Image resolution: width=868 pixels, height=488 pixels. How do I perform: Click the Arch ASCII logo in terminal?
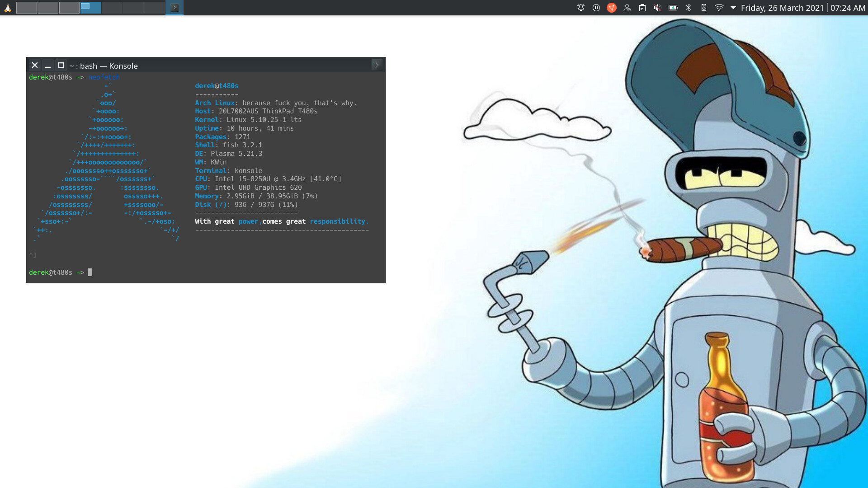107,162
